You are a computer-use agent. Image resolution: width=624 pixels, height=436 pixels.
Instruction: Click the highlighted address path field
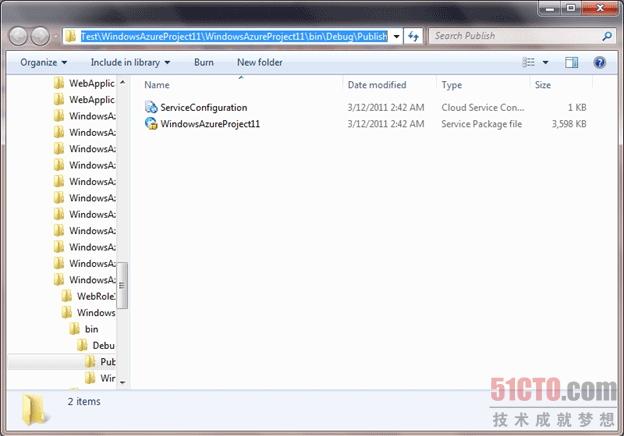click(234, 37)
